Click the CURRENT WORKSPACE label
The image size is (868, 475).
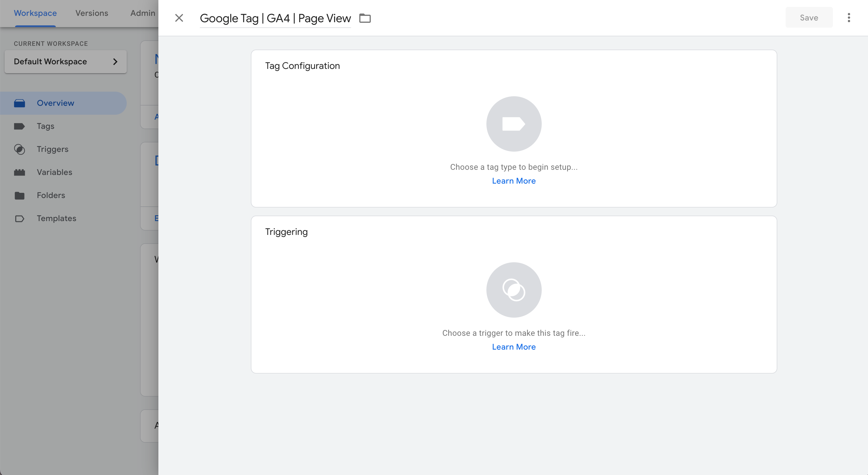click(51, 44)
